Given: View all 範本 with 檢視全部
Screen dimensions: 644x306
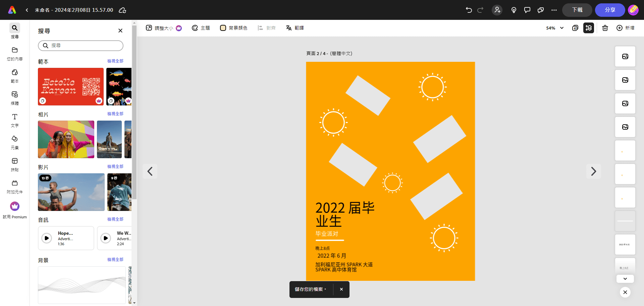Looking at the screenshot, I should pyautogui.click(x=115, y=61).
